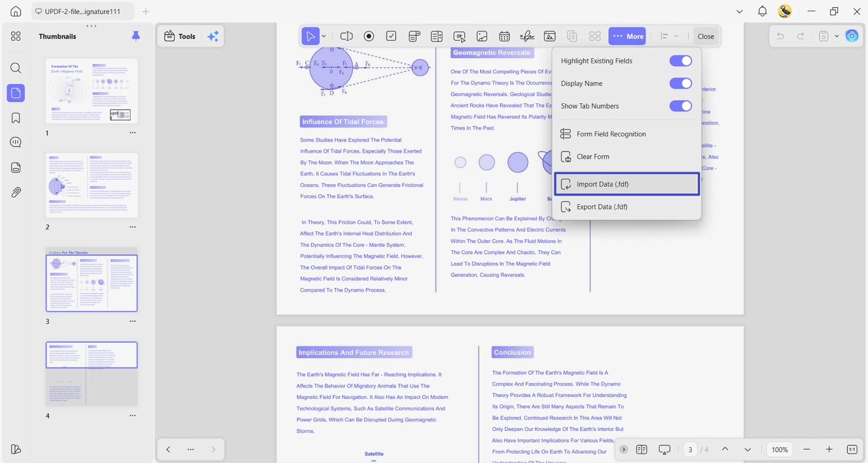Image resolution: width=868 pixels, height=463 pixels.
Task: Choose Import Data (.fdf)
Action: [627, 184]
